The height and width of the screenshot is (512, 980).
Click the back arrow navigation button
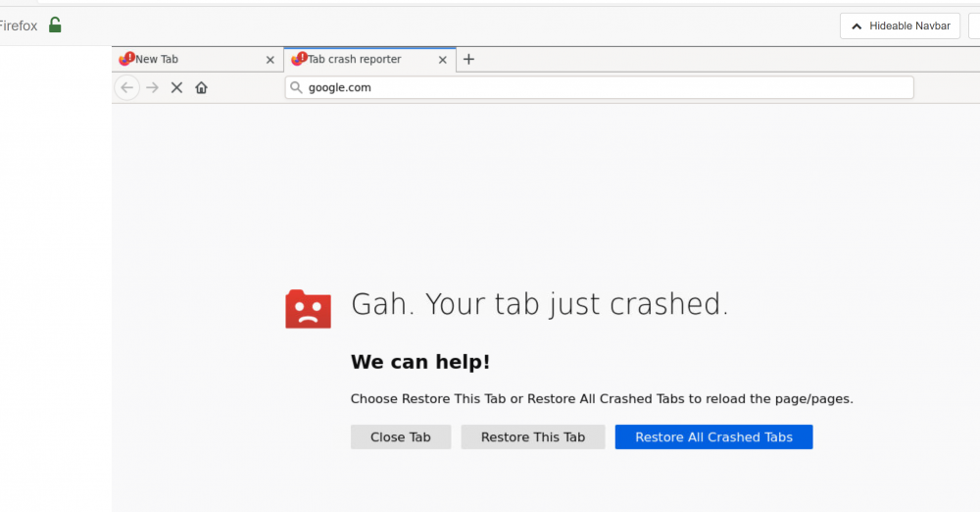pyautogui.click(x=126, y=87)
